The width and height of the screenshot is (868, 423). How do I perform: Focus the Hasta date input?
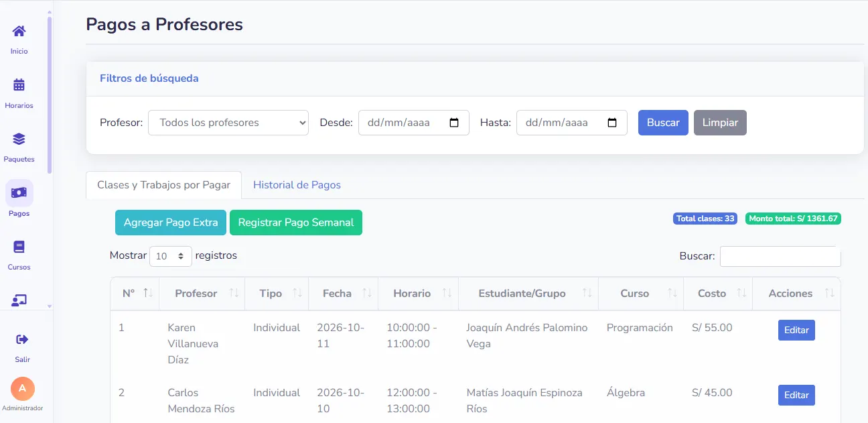click(x=572, y=123)
